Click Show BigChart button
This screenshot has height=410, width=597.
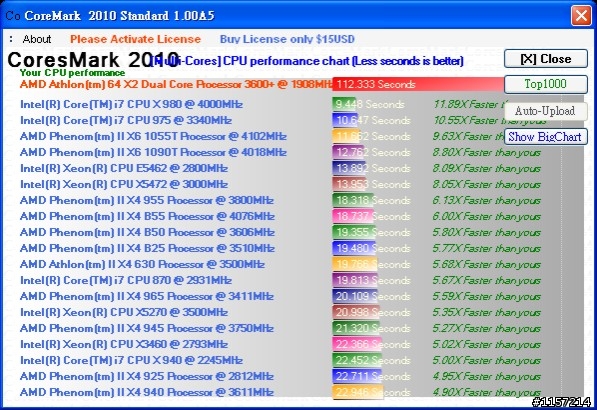pyautogui.click(x=545, y=136)
